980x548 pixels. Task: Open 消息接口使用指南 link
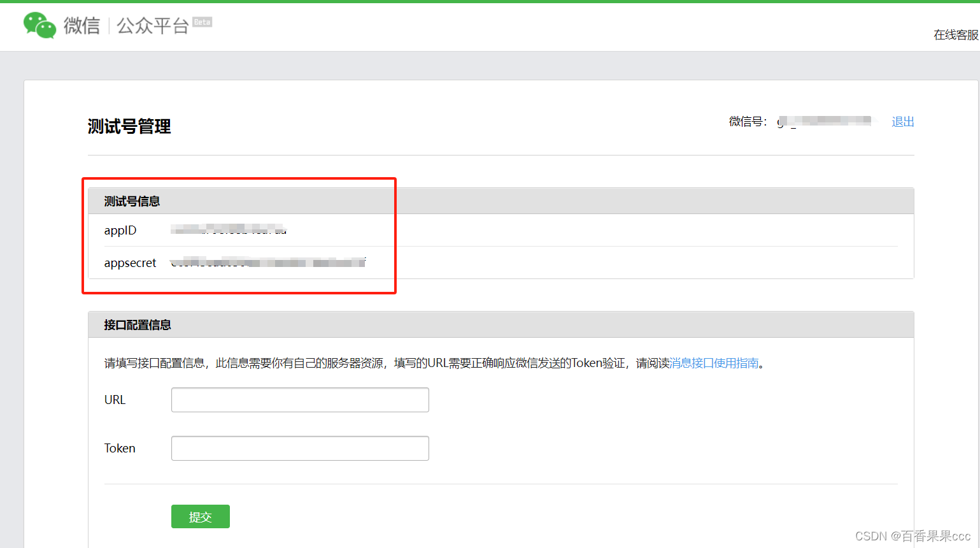[714, 363]
